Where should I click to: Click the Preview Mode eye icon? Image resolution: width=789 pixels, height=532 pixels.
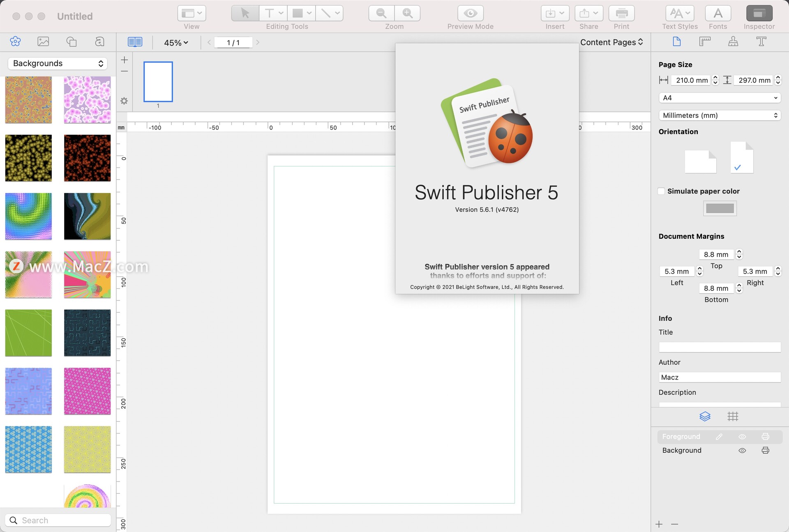(470, 14)
